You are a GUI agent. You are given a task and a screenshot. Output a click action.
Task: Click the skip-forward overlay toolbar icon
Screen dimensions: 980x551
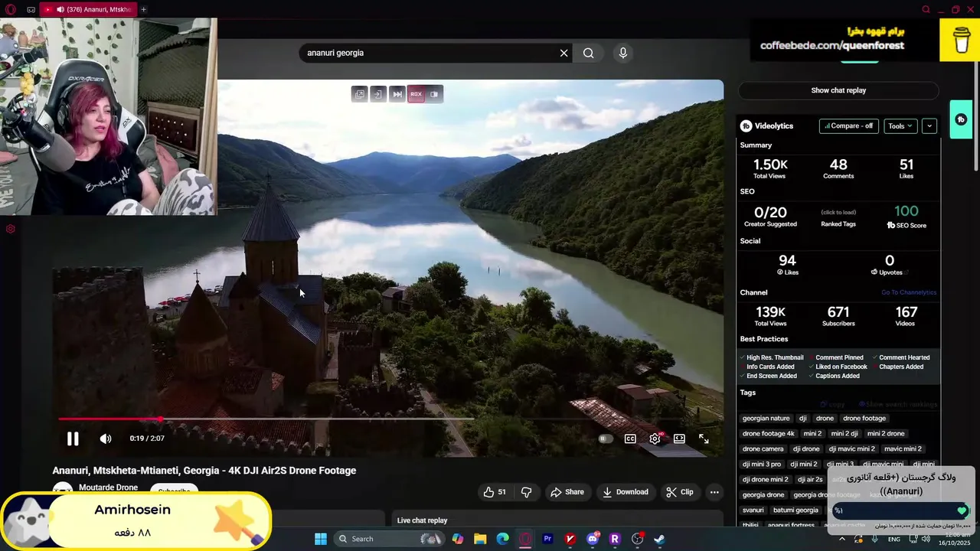click(397, 94)
